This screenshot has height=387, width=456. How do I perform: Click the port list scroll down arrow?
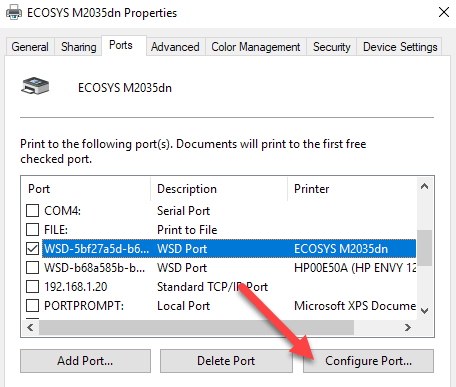point(424,311)
